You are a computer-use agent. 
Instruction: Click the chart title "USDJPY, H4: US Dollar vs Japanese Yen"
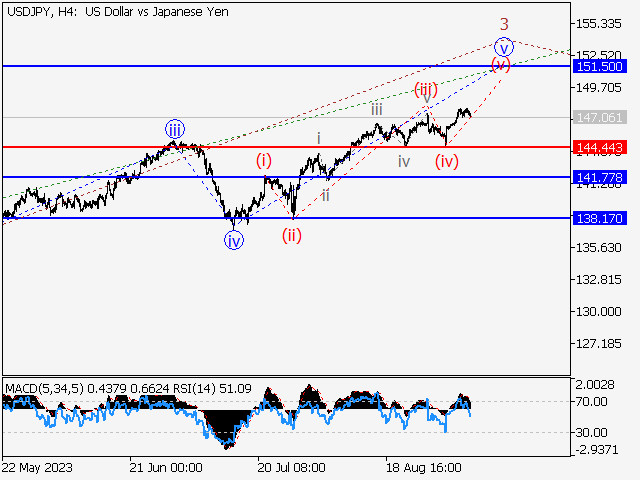pos(118,12)
